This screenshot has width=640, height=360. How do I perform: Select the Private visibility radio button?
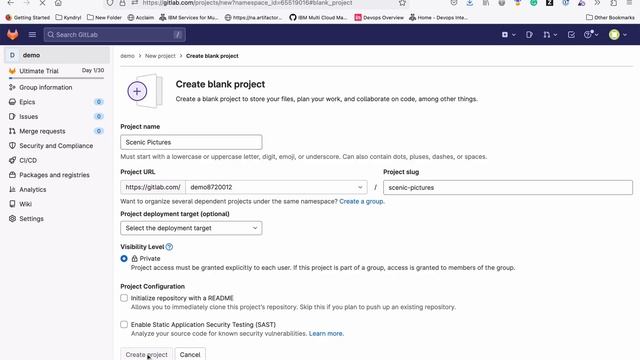(124, 259)
